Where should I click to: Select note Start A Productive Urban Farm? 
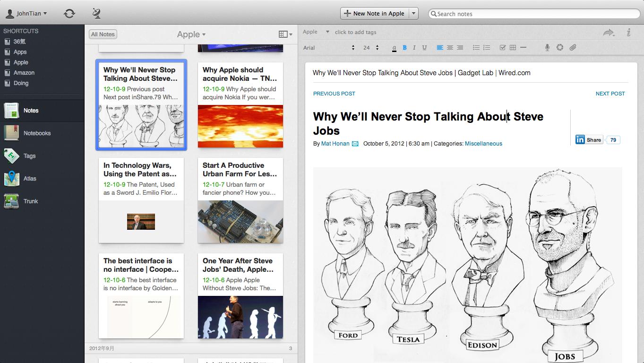pos(240,200)
